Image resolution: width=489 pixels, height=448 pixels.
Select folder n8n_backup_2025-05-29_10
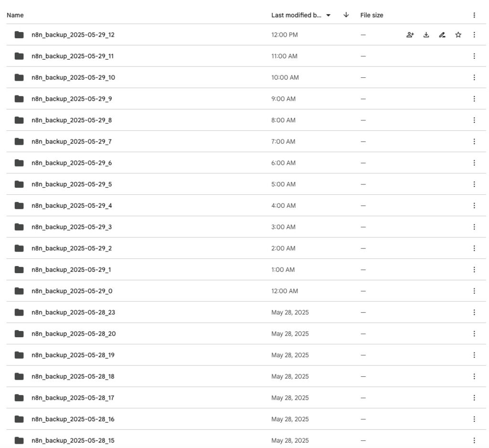pos(246,77)
